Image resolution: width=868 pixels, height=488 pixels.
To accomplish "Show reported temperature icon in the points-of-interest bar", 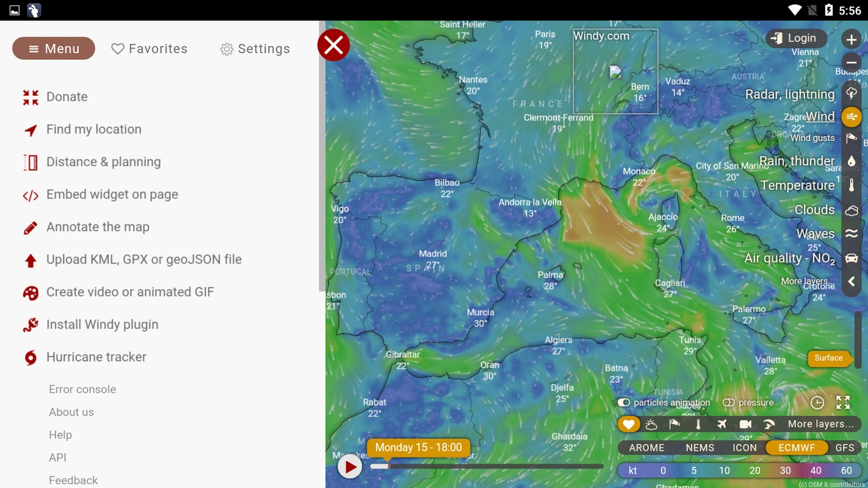I will [698, 424].
